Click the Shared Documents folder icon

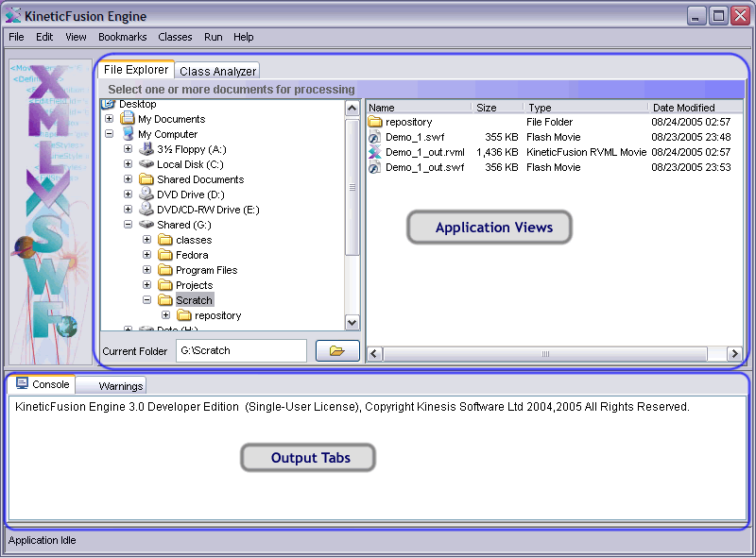(146, 179)
